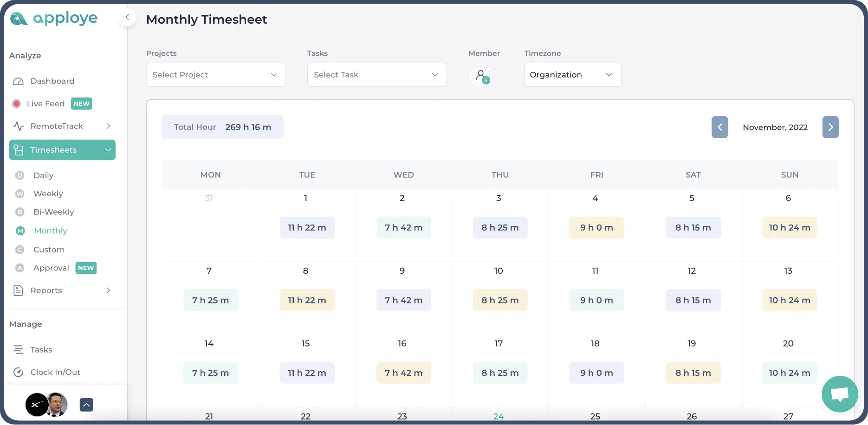Screen dimensions: 868x425
Task: Switch to the Bi-Weekly timesheet view
Action: coord(54,212)
